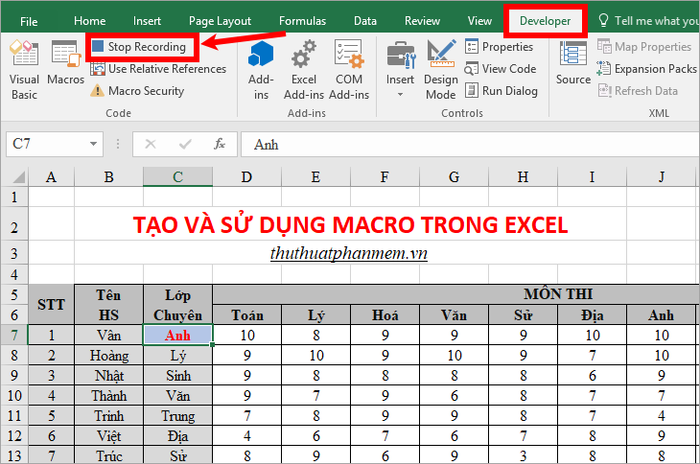
Task: Open control Properties
Action: [499, 46]
